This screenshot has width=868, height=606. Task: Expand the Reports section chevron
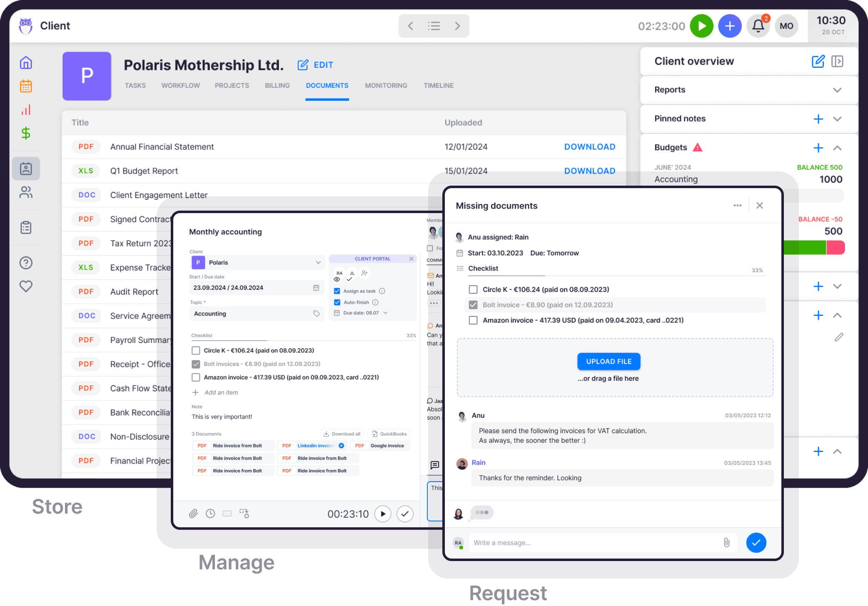click(x=837, y=90)
